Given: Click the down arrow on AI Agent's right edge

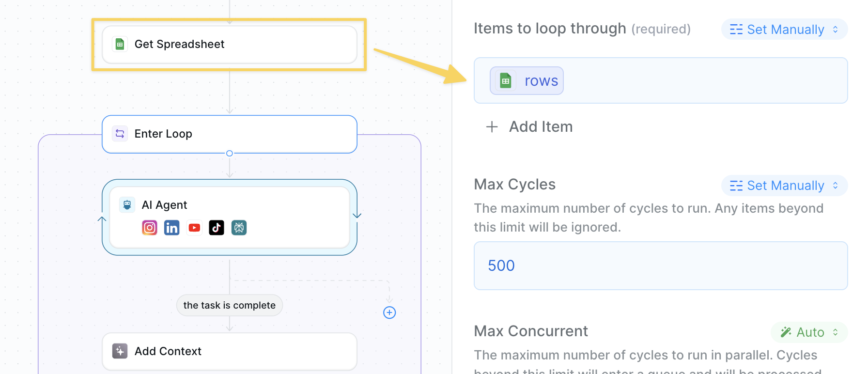Looking at the screenshot, I should click(357, 215).
